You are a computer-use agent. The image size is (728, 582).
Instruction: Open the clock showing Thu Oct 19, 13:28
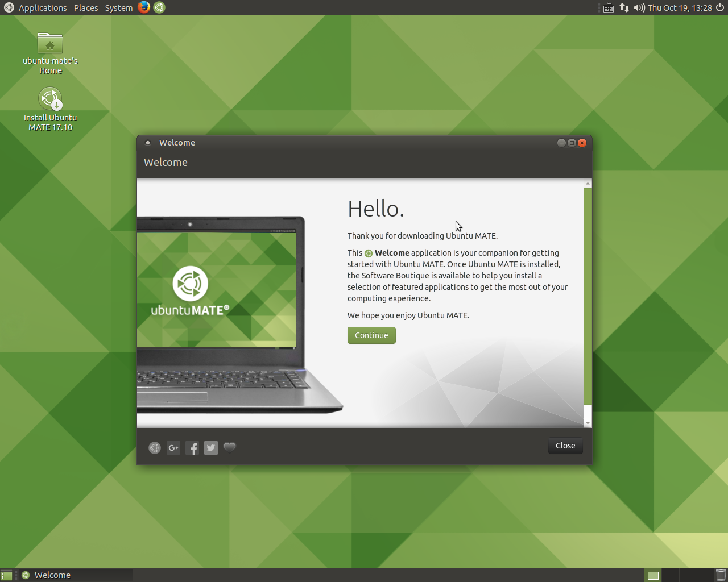pyautogui.click(x=680, y=8)
